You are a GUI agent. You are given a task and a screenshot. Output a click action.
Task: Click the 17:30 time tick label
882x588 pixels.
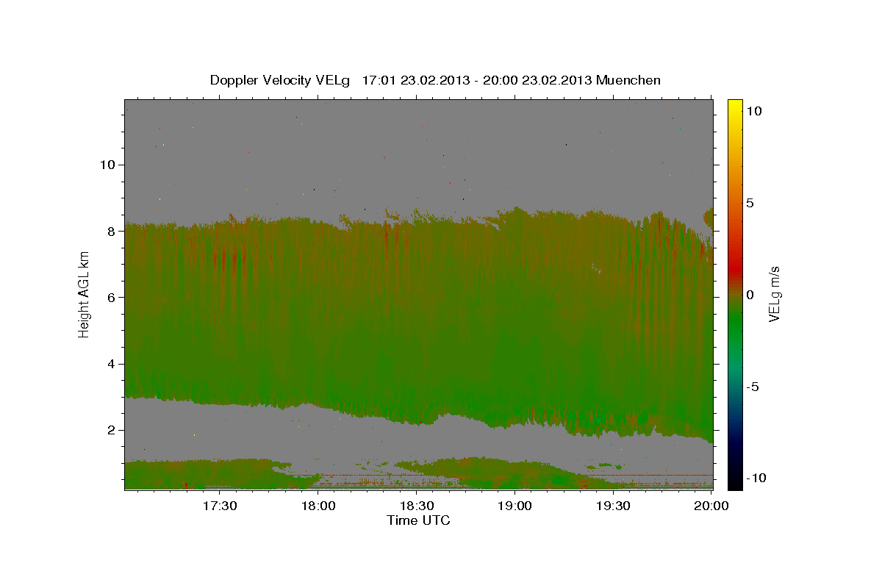219,506
